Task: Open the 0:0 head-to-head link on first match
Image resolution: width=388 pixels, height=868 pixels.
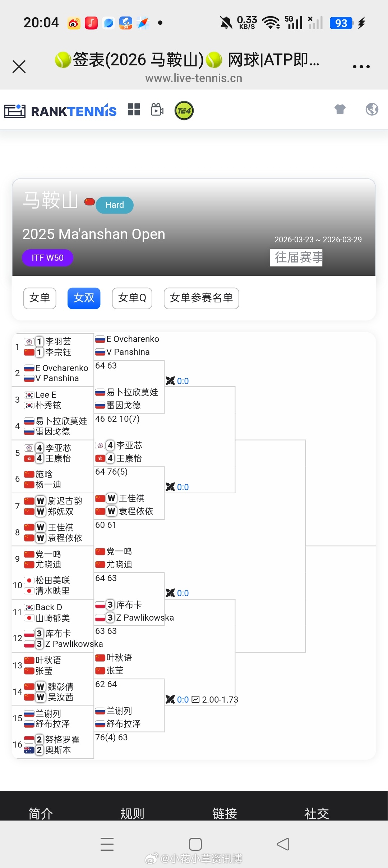Action: [x=183, y=381]
